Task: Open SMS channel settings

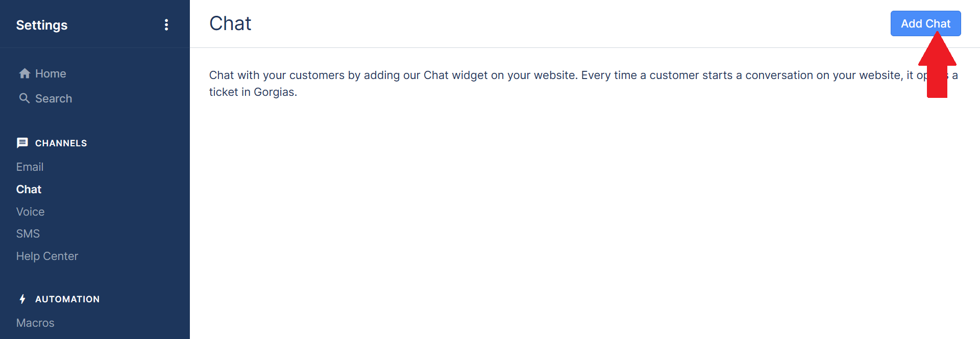Action: (x=28, y=233)
